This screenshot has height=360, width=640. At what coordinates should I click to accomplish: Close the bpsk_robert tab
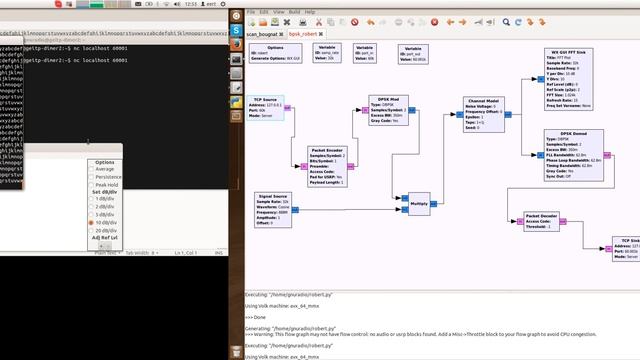[321, 34]
